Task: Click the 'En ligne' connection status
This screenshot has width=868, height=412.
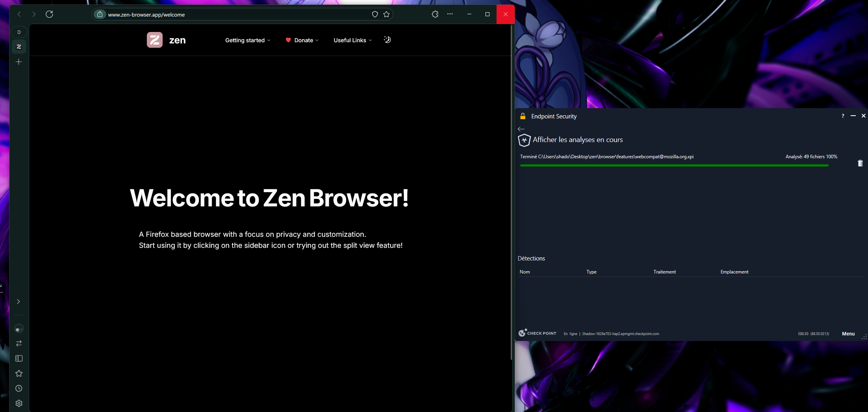Action: [570, 334]
